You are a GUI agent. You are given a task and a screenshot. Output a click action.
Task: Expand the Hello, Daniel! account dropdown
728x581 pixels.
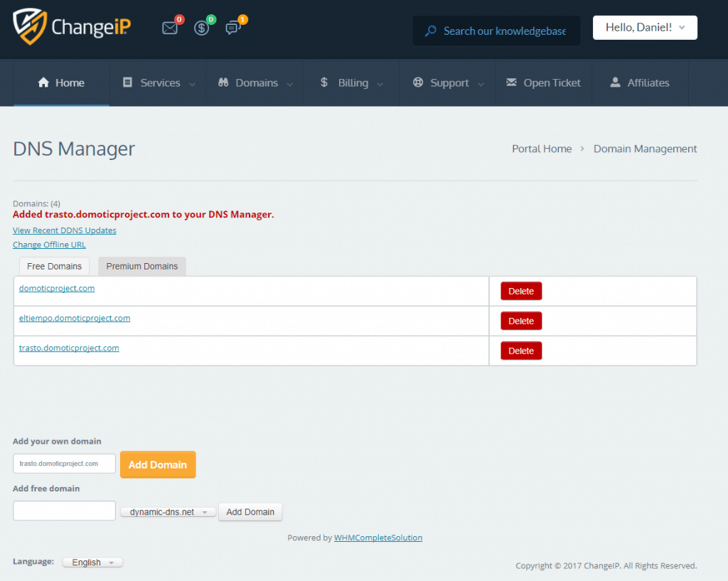point(644,27)
